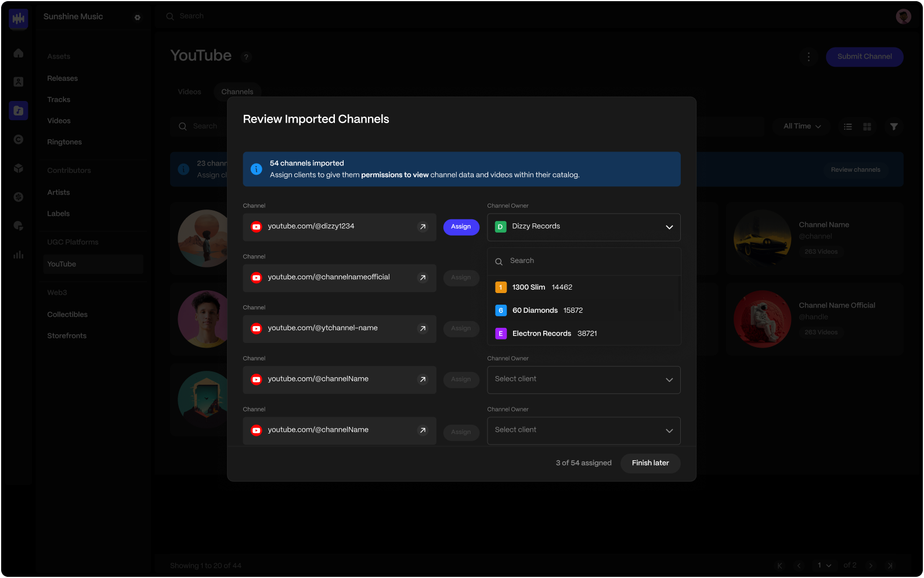Switch to list view icon
This screenshot has height=578, width=924.
pos(848,127)
